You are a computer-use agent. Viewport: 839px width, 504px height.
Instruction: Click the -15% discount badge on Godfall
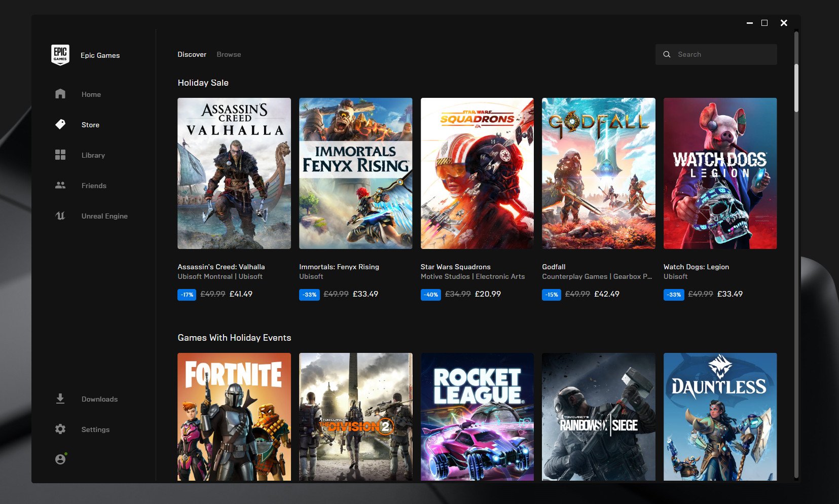tap(552, 295)
